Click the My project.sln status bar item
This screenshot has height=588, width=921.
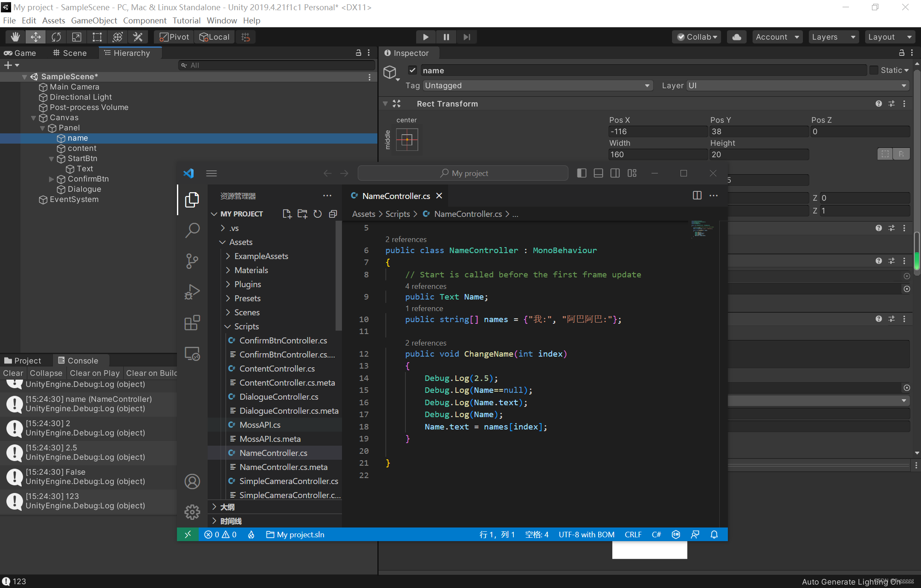tap(295, 534)
